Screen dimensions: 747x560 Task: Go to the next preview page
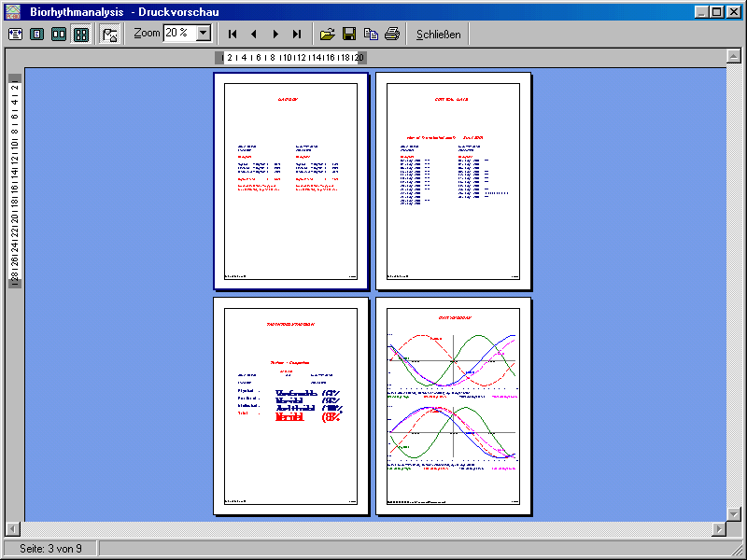pos(276,34)
